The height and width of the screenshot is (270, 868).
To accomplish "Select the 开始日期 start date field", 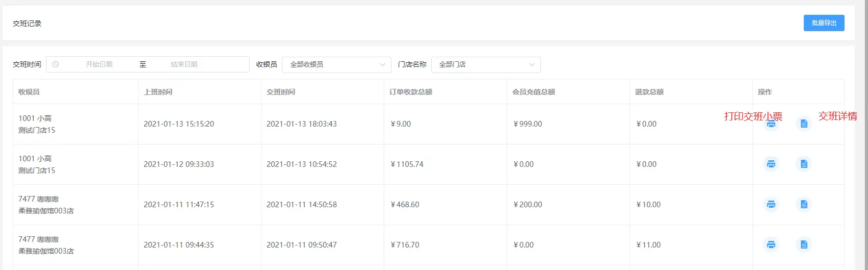I will [x=99, y=64].
